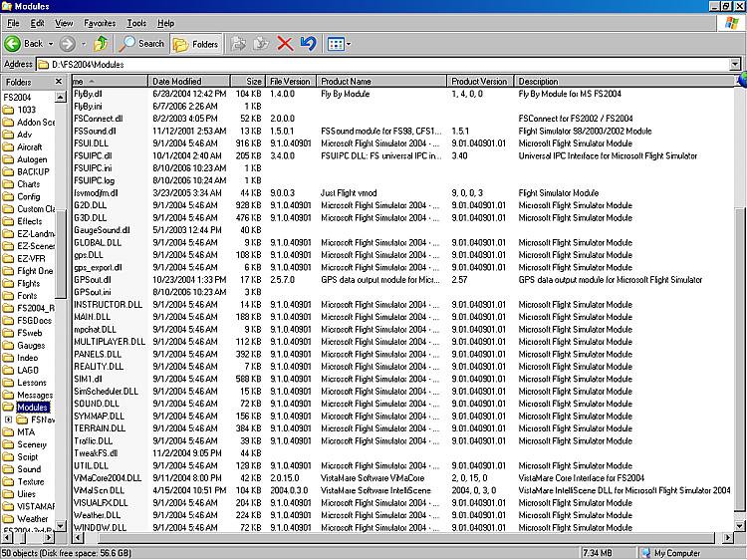Open Forward button history dropdown arrow
Screen dimensions: 747x560
click(x=84, y=44)
